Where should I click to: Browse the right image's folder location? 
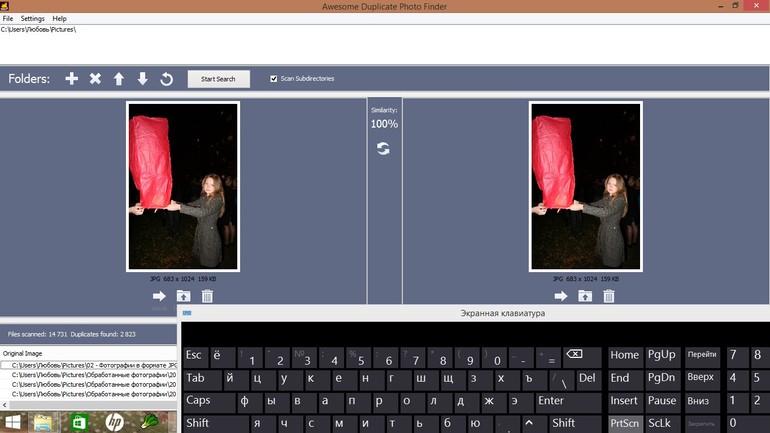tap(584, 296)
